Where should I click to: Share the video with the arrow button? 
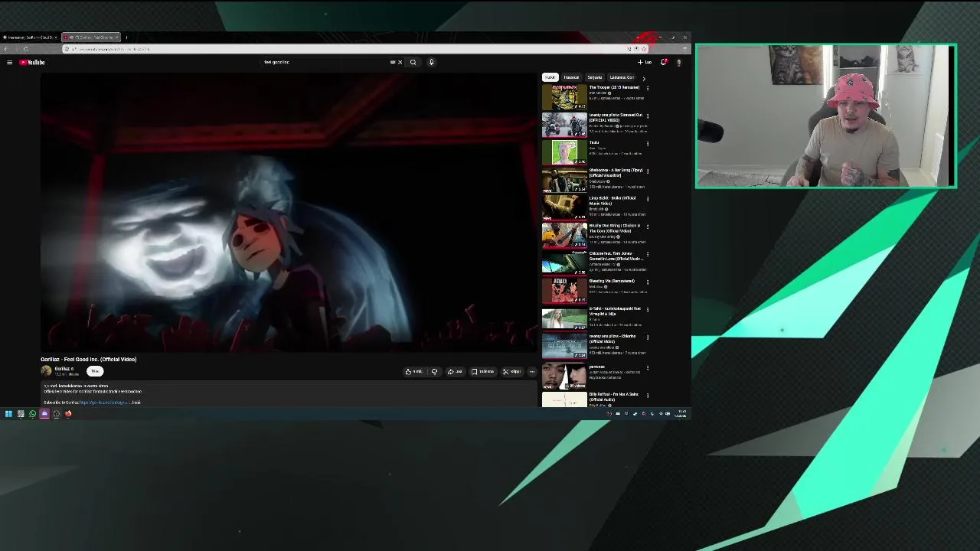[x=455, y=372]
